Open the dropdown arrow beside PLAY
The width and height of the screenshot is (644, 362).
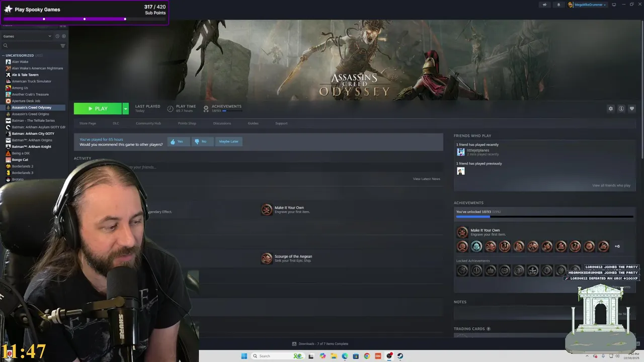125,109
